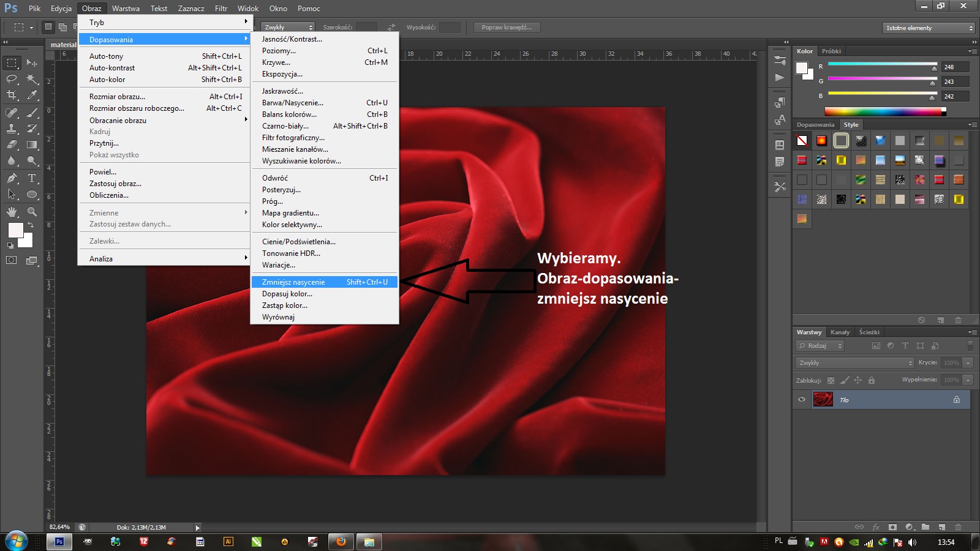Select the Ellipse shape tool
The height and width of the screenshot is (551, 980).
click(32, 195)
